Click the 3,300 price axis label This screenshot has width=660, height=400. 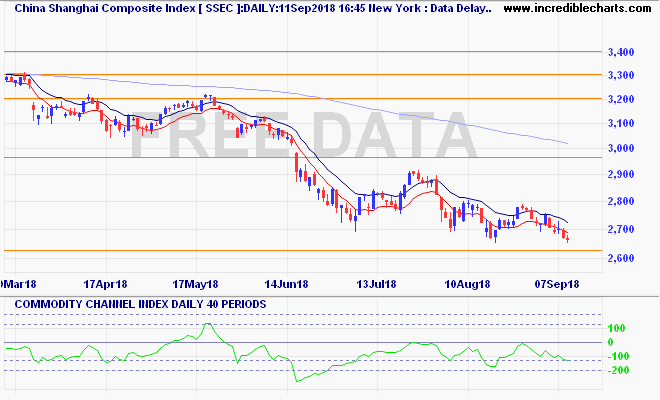coord(619,76)
